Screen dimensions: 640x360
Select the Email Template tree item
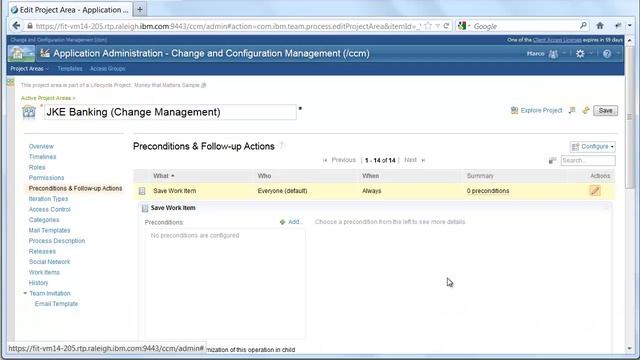pyautogui.click(x=56, y=304)
